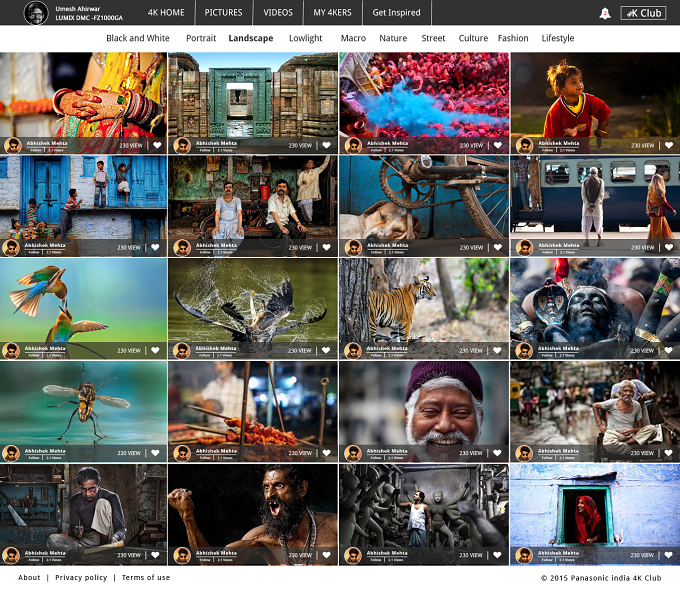The height and width of the screenshot is (591, 680).
Task: Open the Holi blue powder photo
Action: pyautogui.click(x=424, y=95)
